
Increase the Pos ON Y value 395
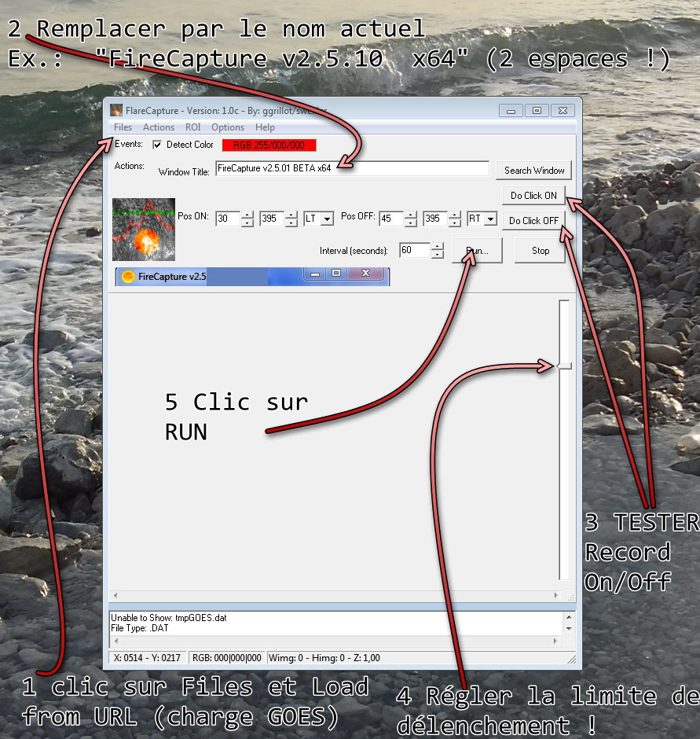291,215
